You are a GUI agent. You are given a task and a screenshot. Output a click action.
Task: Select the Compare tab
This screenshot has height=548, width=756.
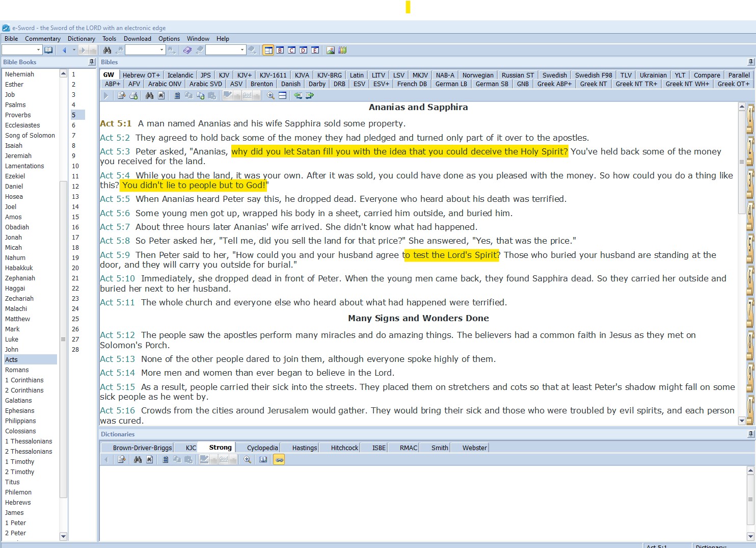tap(707, 75)
